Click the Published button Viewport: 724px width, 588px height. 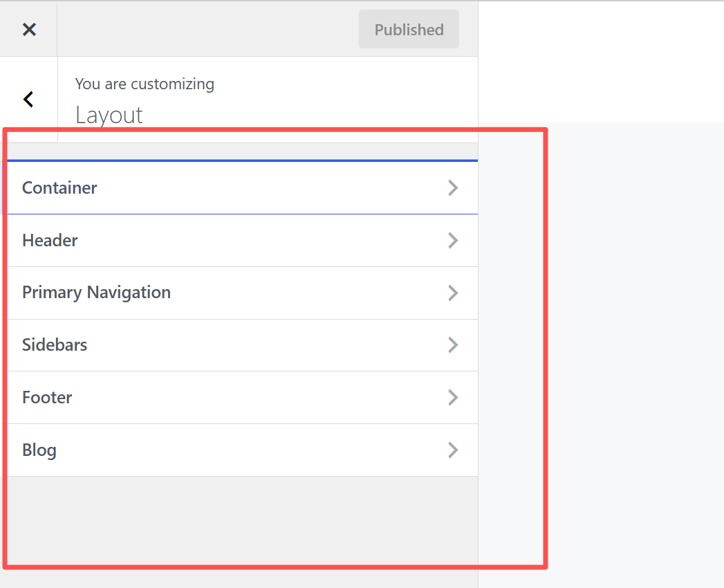coord(409,30)
